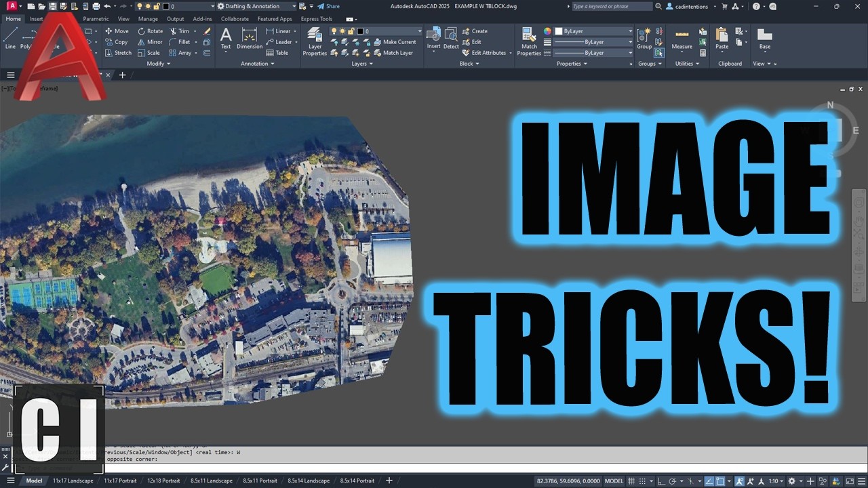Switch to the 11x17 Landscape layout tab
The width and height of the screenshot is (868, 488).
click(73, 481)
